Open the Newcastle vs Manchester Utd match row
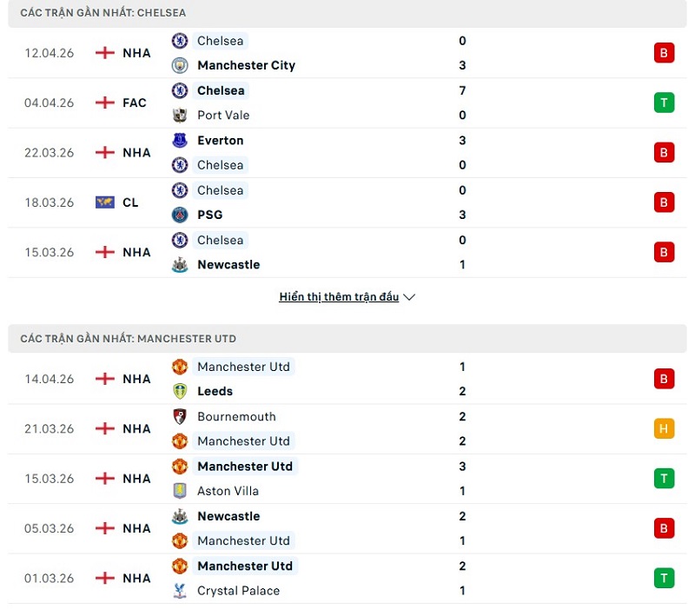 pos(347,528)
